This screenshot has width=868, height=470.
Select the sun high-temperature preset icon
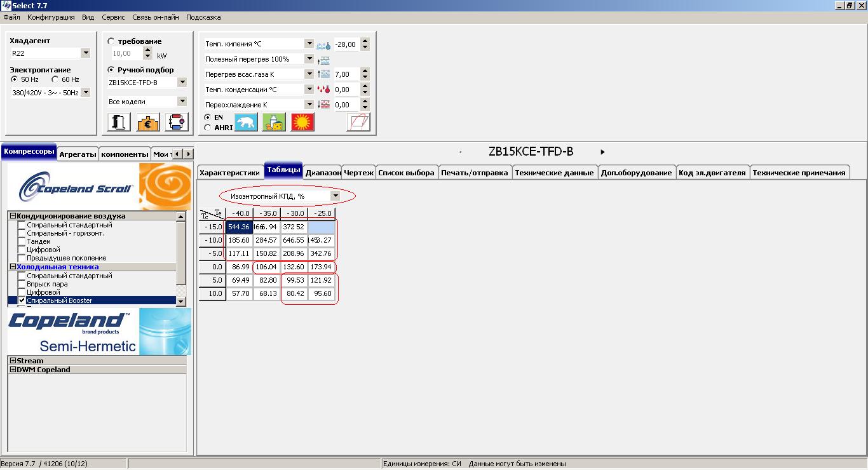coord(302,122)
